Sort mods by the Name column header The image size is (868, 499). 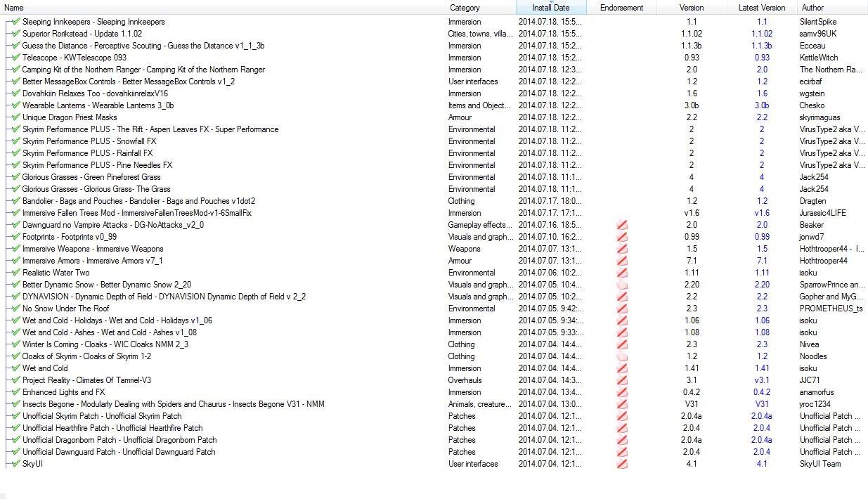(x=223, y=8)
